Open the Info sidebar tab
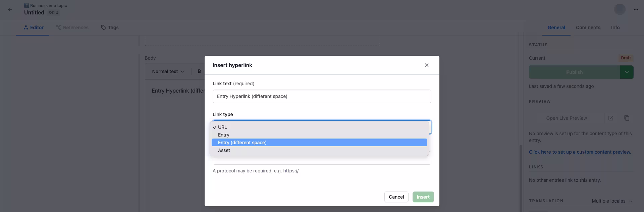Viewport: 644px width, 212px height. (x=615, y=28)
